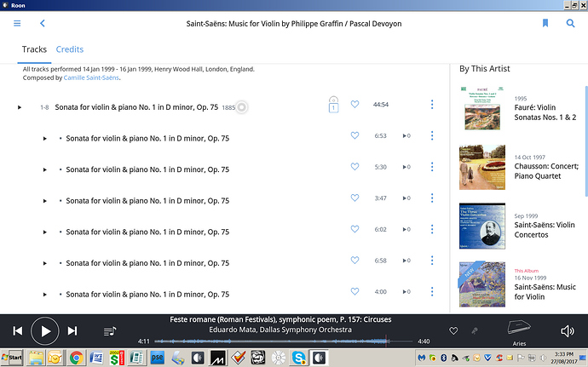This screenshot has height=367, width=588.
Task: Open the pse app in taskbar
Action: pos(157,358)
